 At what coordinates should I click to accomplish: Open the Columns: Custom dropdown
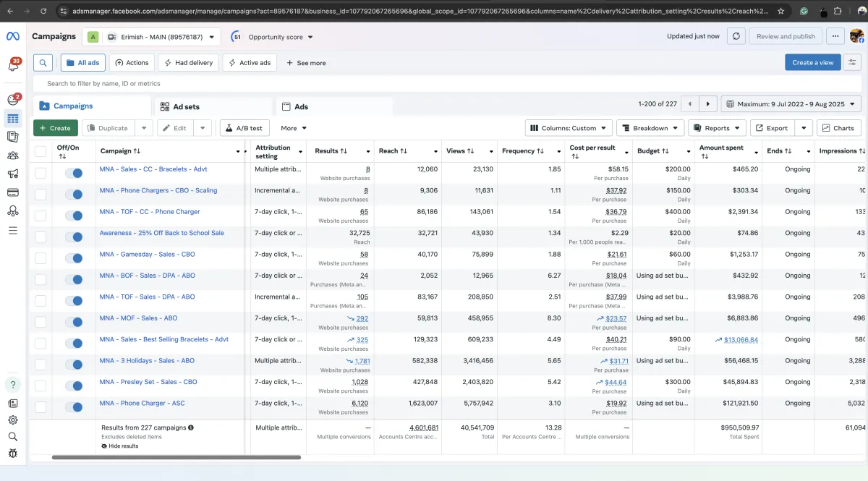click(x=569, y=128)
